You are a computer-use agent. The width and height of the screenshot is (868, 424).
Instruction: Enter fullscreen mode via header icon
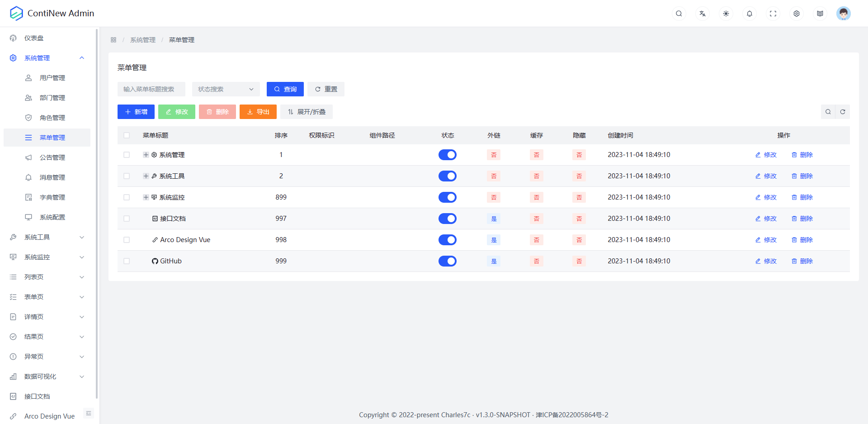773,14
